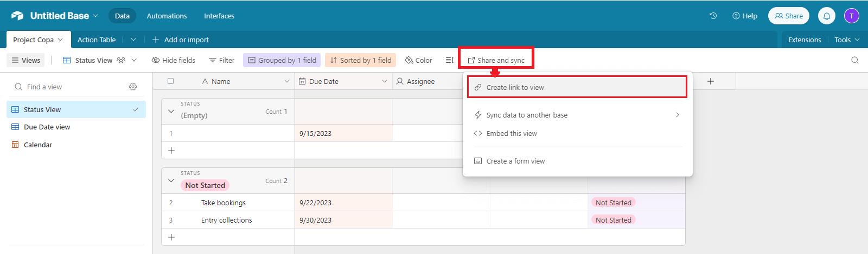Toggle the select all rows checkbox
The height and width of the screenshot is (254, 868).
coord(171,81)
